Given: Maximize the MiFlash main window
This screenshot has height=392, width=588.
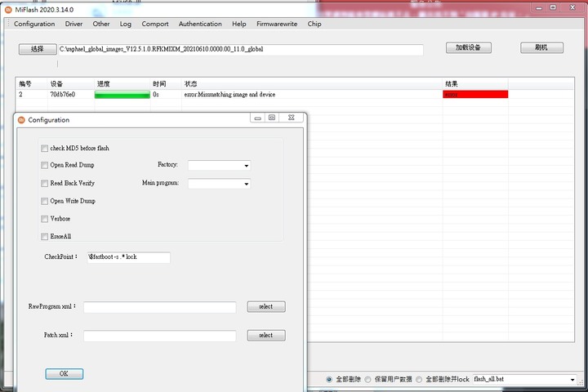Looking at the screenshot, I should pyautogui.click(x=553, y=8).
